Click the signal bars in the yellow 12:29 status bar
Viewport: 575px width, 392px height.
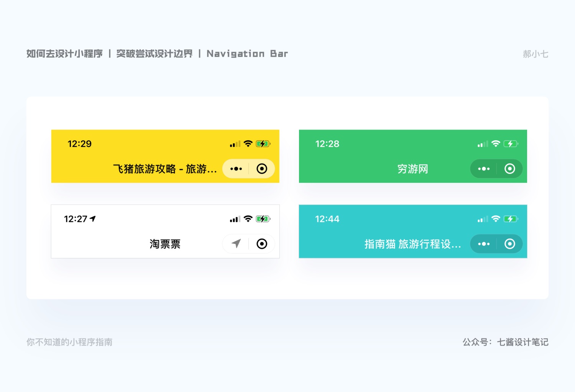point(235,144)
